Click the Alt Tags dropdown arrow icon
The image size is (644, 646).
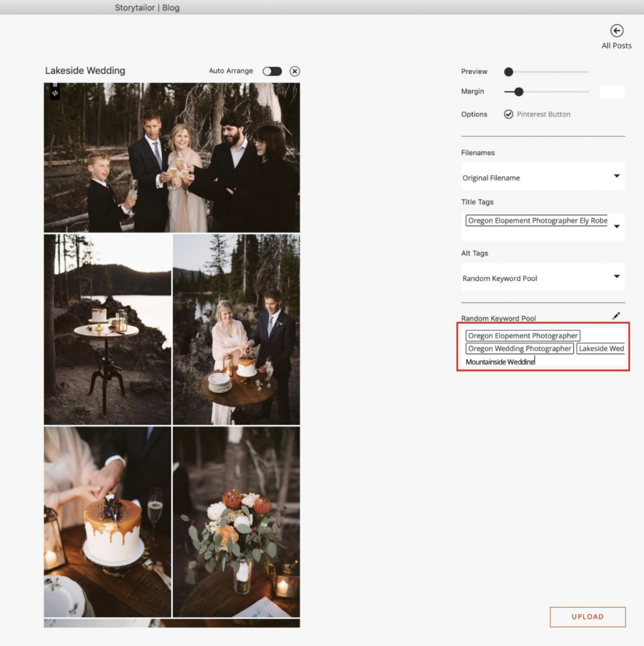[616, 278]
